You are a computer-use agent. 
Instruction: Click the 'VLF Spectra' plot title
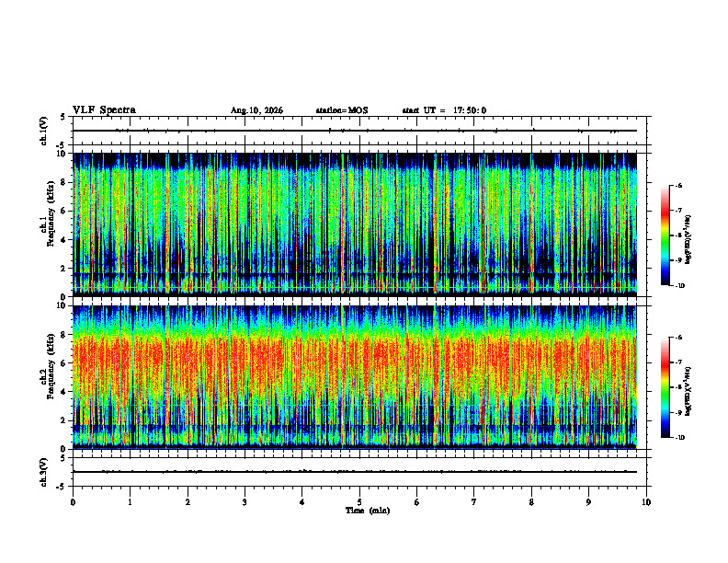(105, 110)
